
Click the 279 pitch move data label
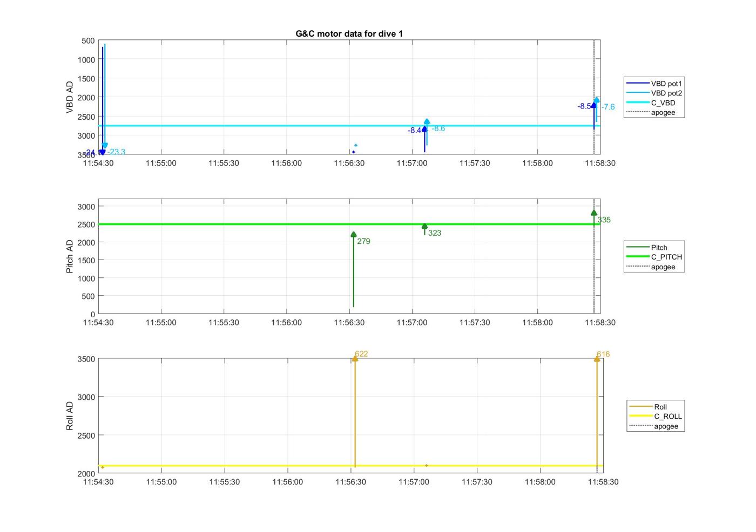pos(363,241)
